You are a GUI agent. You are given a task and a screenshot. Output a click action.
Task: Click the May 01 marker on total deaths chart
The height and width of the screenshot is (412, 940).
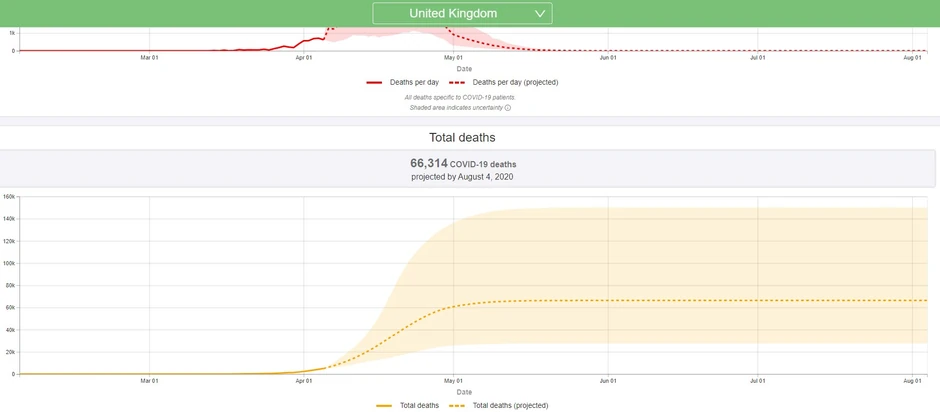(x=453, y=381)
